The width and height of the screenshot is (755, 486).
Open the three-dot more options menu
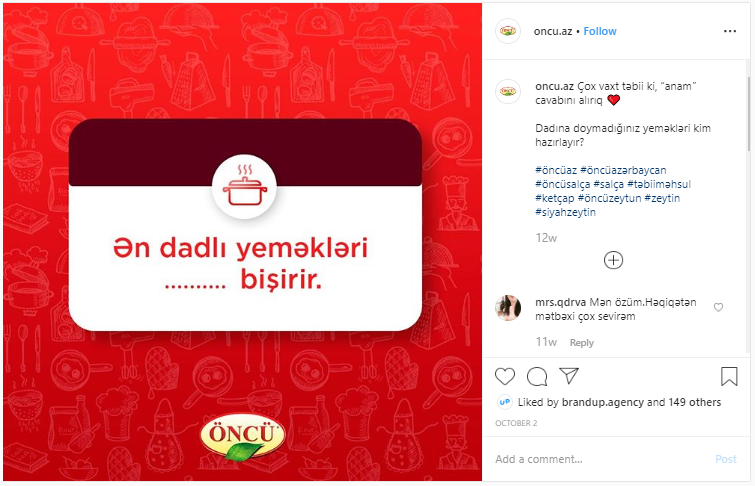pyautogui.click(x=730, y=31)
